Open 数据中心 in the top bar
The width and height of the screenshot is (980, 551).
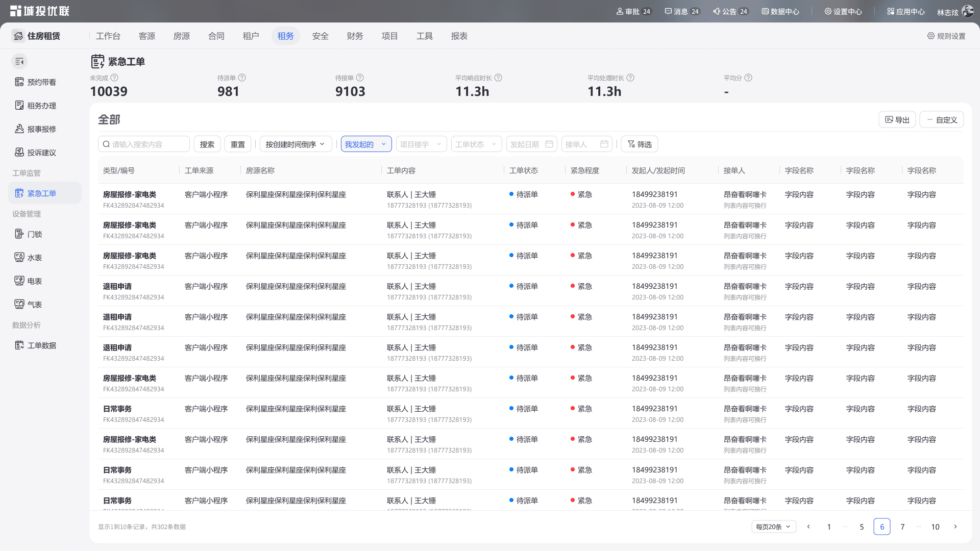[780, 11]
